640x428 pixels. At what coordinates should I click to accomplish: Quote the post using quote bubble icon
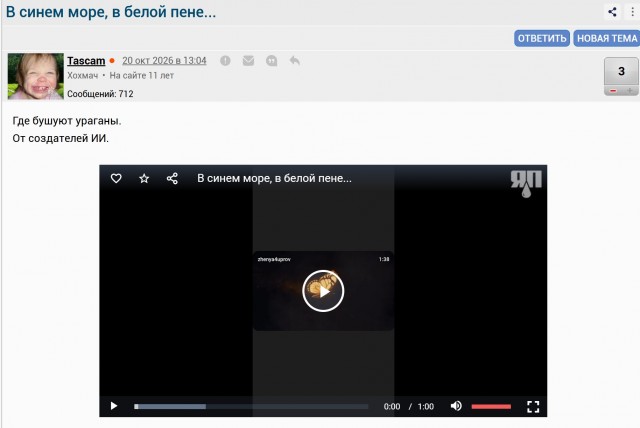point(271,61)
